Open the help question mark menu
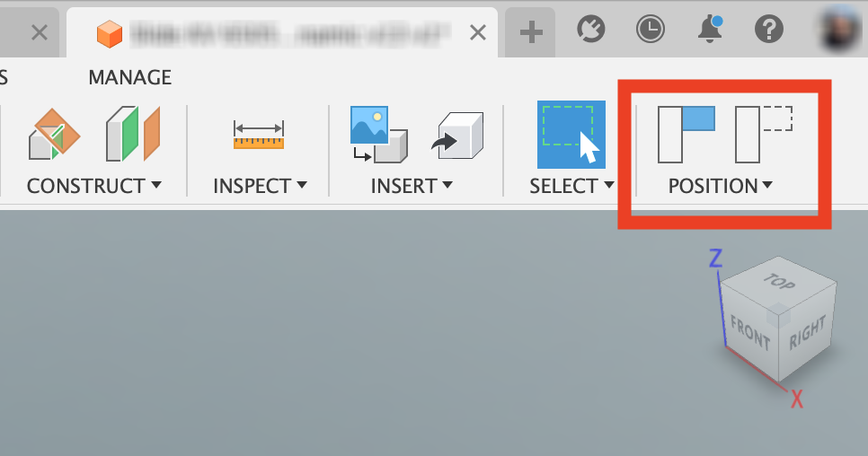The image size is (868, 456). pos(769,29)
